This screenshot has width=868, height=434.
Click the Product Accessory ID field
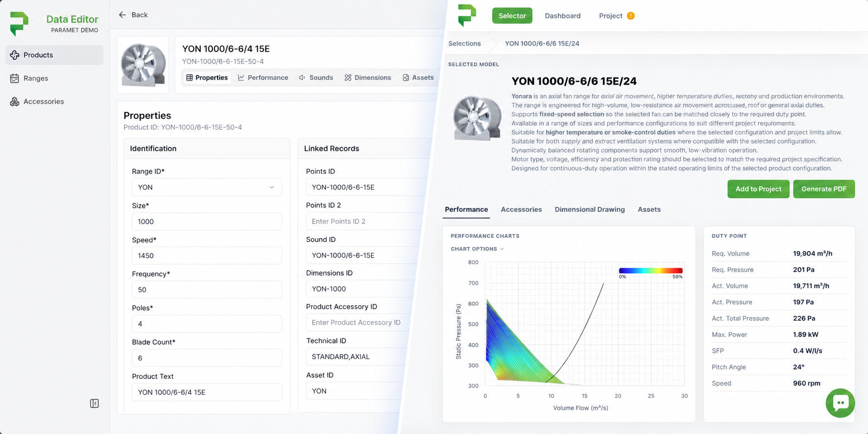click(358, 322)
